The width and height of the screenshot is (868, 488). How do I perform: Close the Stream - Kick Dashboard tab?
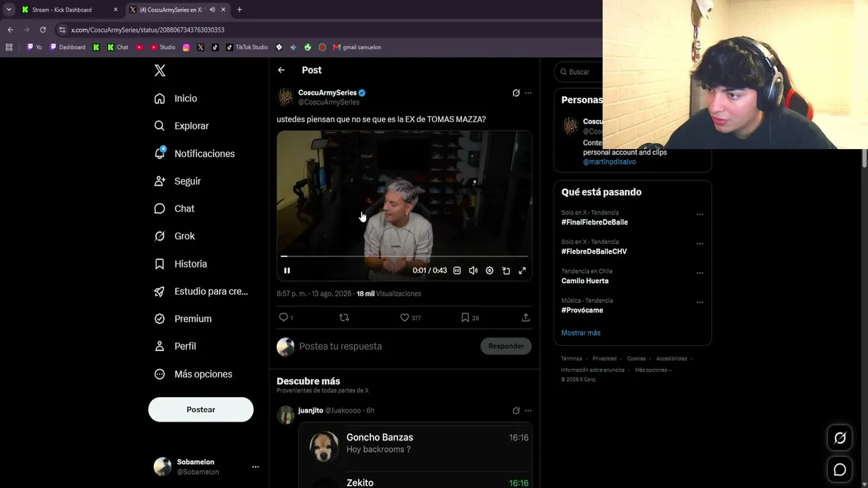[115, 9]
